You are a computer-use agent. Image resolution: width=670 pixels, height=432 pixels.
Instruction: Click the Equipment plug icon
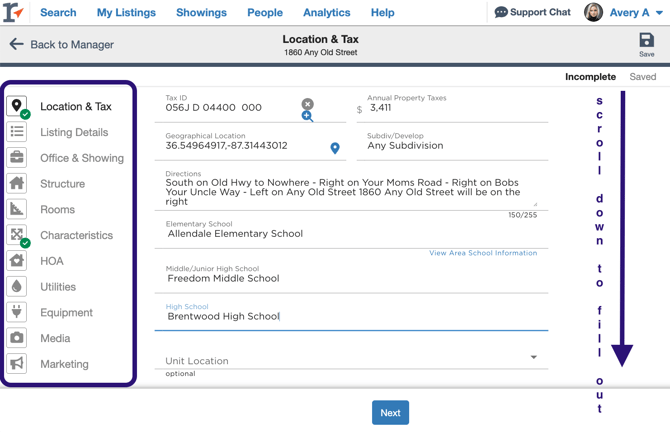tap(17, 312)
